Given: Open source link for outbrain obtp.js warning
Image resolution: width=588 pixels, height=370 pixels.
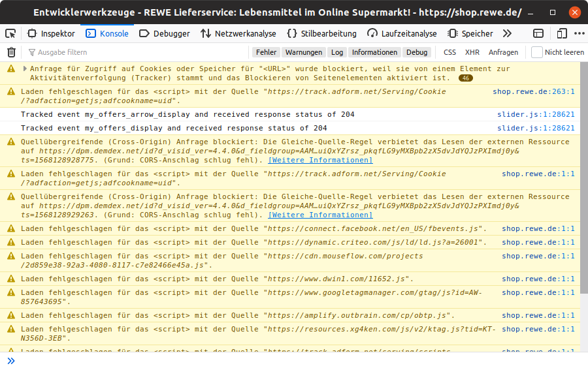Looking at the screenshot, I should [538, 315].
